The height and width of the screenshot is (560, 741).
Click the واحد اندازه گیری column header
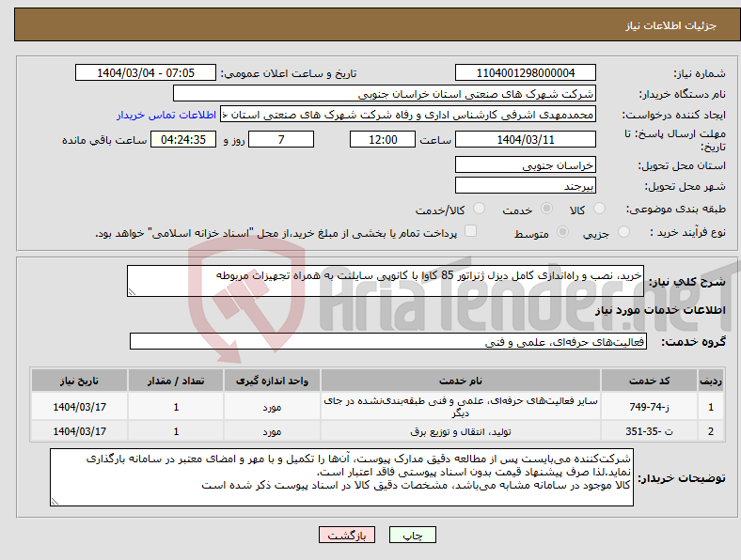pyautogui.click(x=272, y=381)
